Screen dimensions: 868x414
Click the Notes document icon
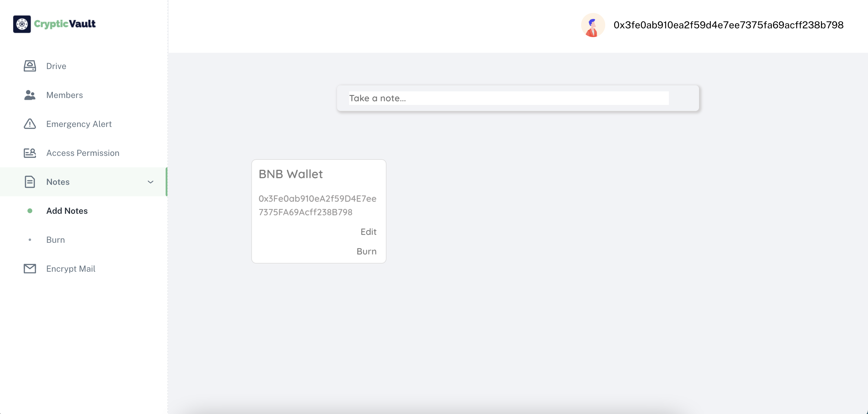pyautogui.click(x=30, y=182)
